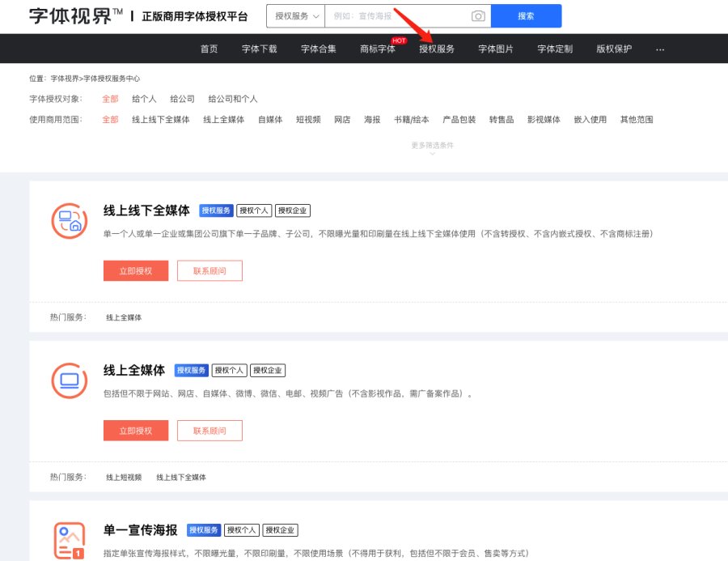Click the 字体视界 breadcrumb link
Screen dimensions: 728x561
click(64, 79)
